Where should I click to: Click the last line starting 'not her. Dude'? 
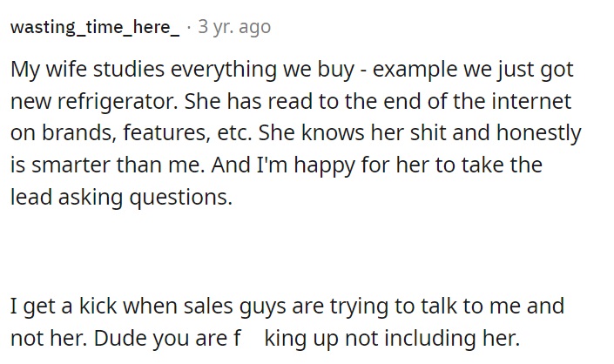265,338
